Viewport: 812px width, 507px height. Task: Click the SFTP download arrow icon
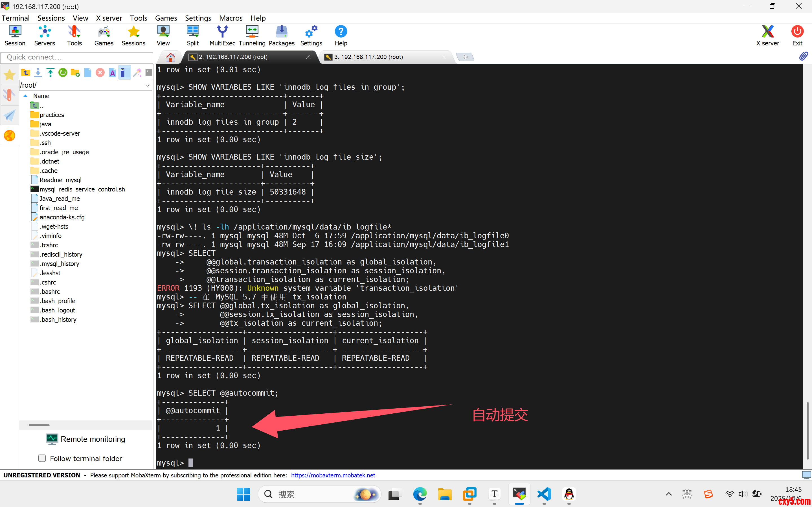pos(38,73)
